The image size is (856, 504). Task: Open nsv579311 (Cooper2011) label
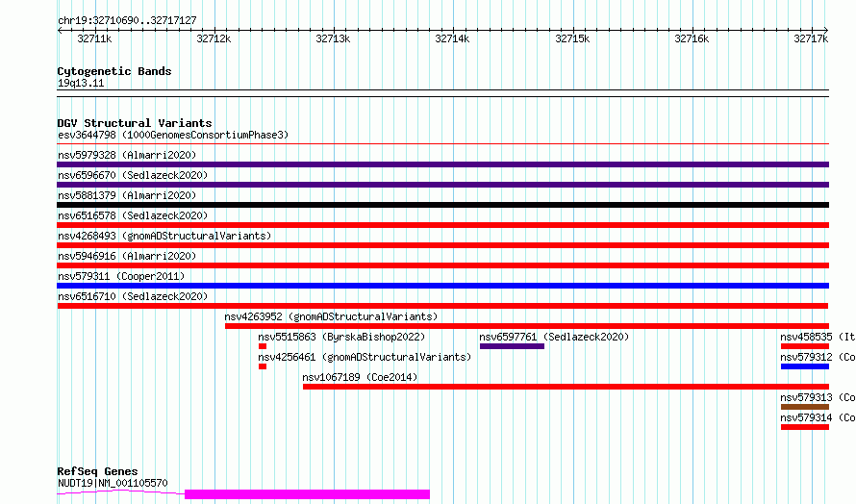(x=121, y=276)
